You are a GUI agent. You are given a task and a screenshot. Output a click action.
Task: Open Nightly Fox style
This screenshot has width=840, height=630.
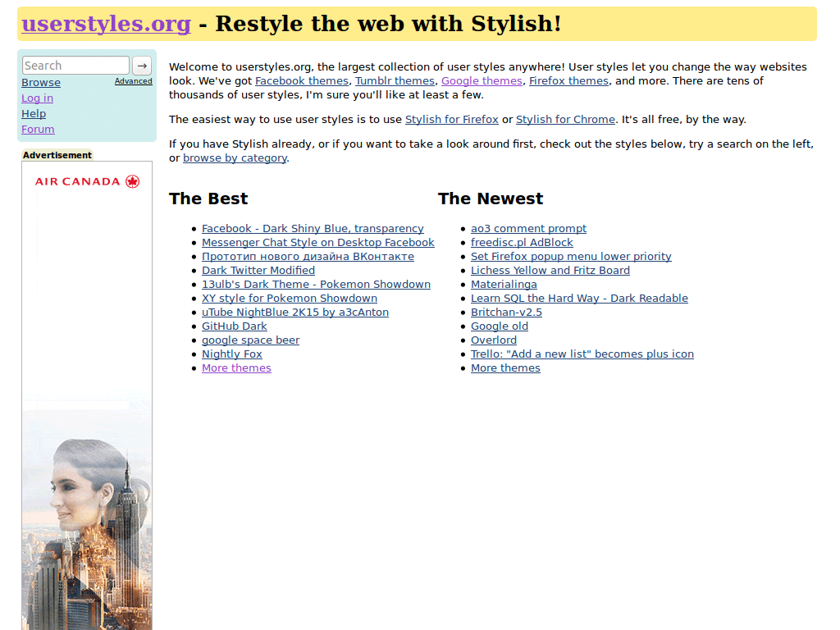(232, 354)
